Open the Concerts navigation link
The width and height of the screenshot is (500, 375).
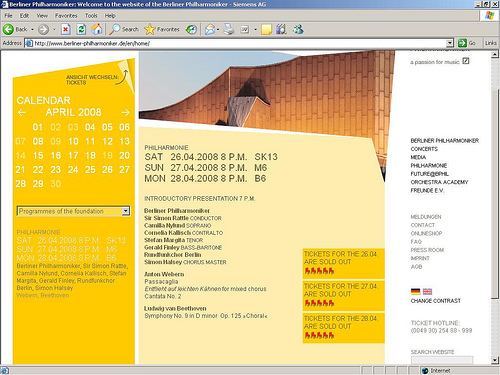424,149
